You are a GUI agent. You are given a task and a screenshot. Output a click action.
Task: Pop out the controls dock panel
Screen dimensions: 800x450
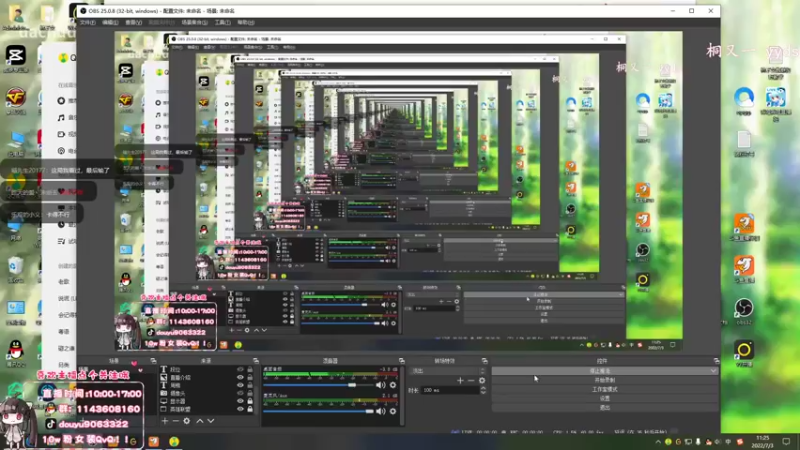[x=716, y=361]
